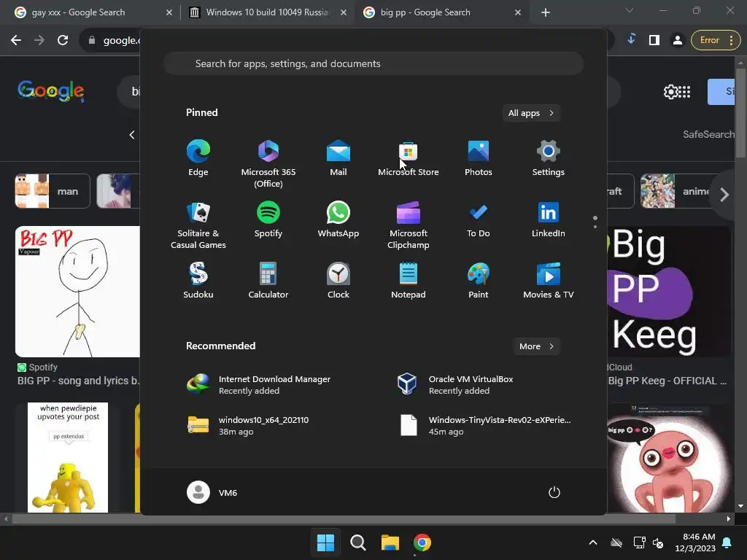Launch Notepad
The width and height of the screenshot is (747, 560).
[409, 281]
